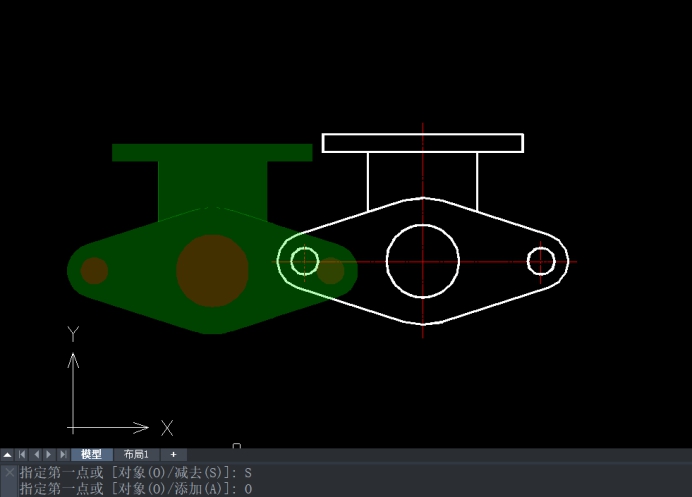Click the small brown circle on far left

(x=94, y=271)
